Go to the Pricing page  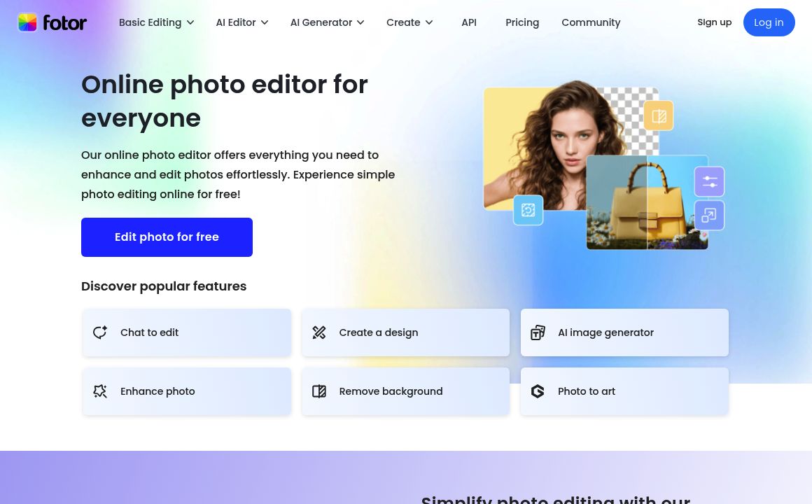(522, 22)
